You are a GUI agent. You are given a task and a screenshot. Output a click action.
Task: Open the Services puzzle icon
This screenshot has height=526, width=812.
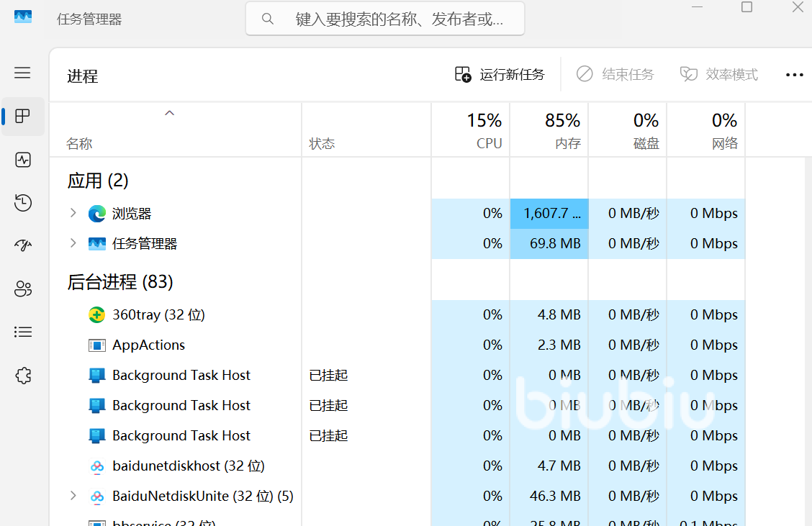23,375
